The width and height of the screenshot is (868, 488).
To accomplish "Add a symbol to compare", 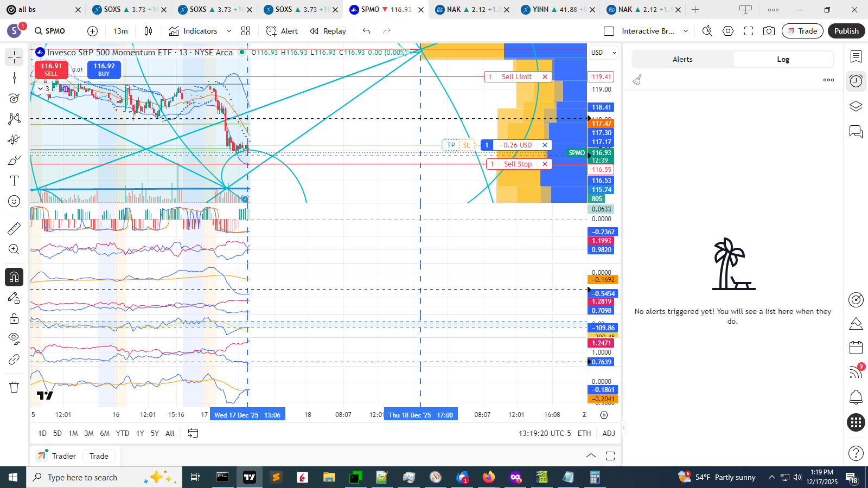I will click(93, 31).
